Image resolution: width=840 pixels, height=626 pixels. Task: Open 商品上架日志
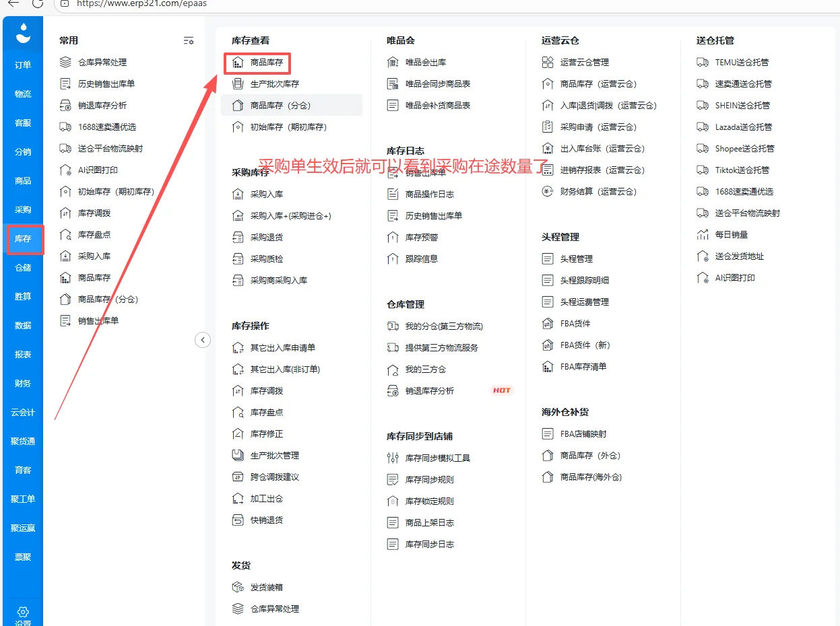click(x=430, y=523)
